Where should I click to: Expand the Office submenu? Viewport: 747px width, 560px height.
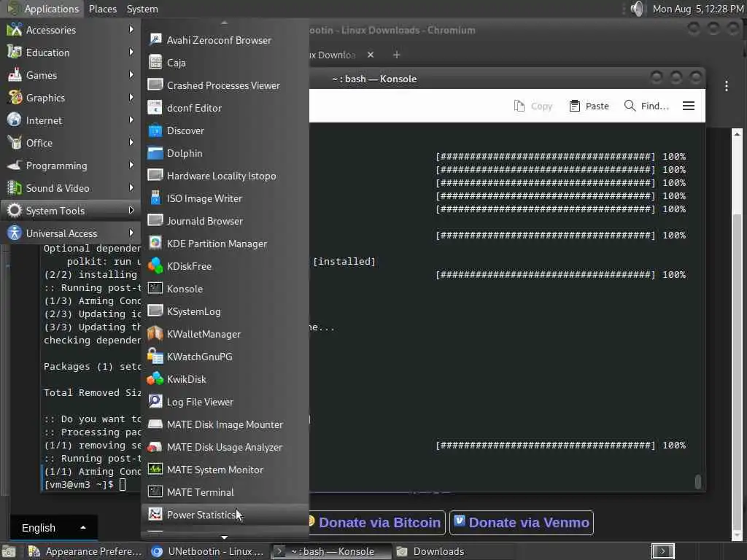[x=71, y=143]
